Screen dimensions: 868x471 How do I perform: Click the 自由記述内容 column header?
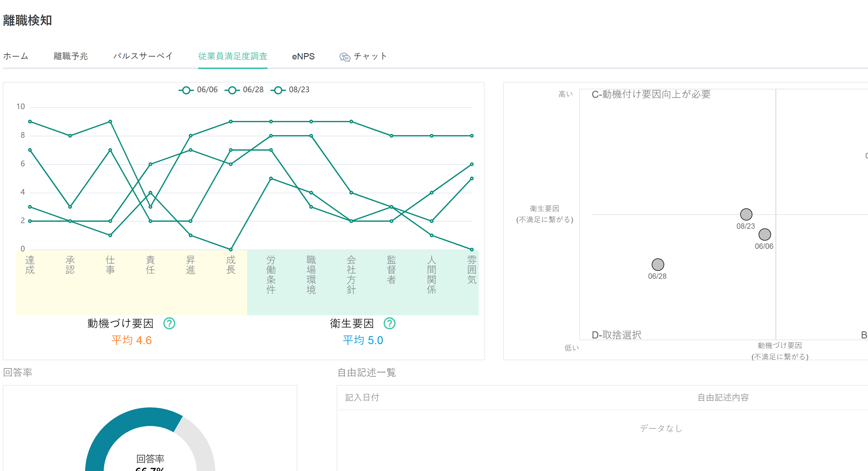(x=723, y=397)
